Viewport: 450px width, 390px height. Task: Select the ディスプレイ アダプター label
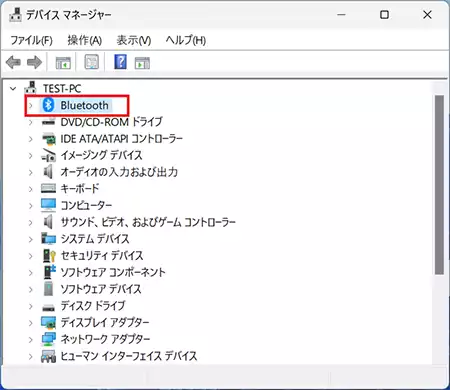(105, 322)
